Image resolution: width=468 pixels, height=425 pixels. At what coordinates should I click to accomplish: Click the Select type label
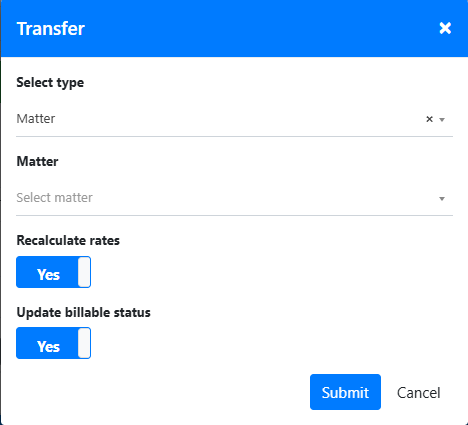tap(50, 83)
